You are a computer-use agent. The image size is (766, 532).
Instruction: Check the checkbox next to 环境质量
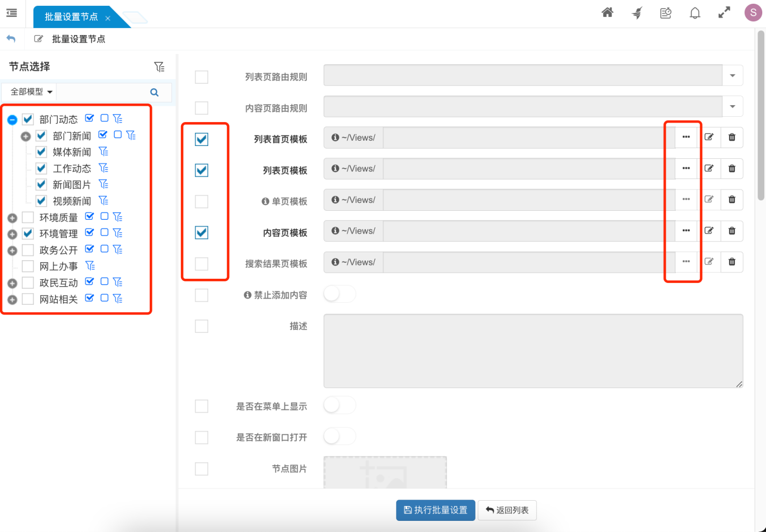tap(27, 217)
